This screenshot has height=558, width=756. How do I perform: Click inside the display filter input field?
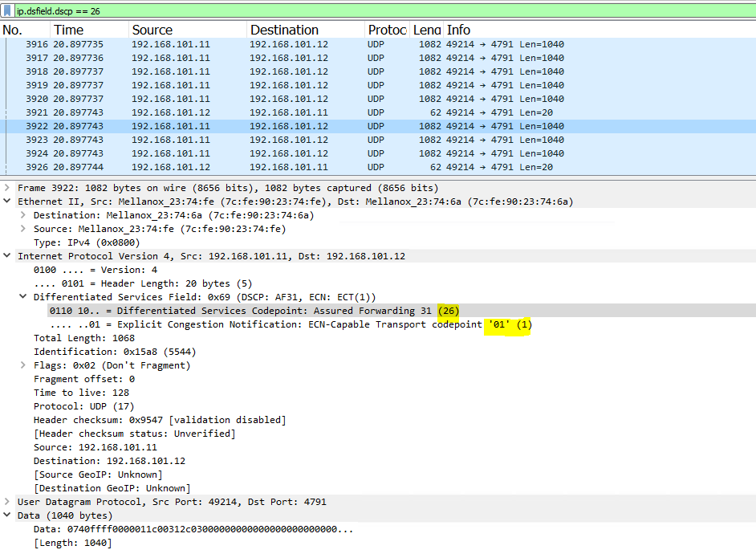coord(161,11)
